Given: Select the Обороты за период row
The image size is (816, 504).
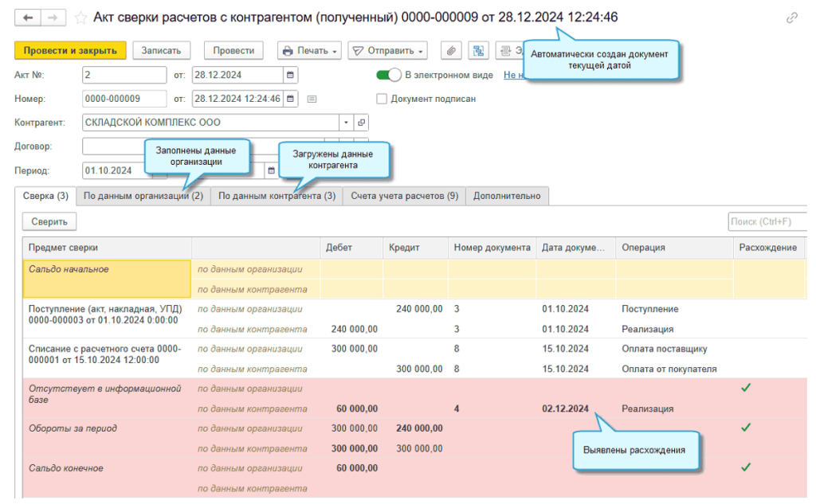Looking at the screenshot, I should 414,439.
